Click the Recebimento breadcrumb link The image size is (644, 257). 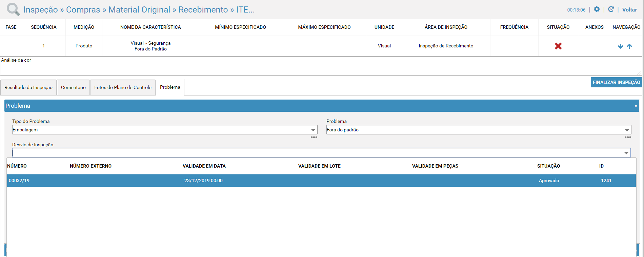pyautogui.click(x=203, y=10)
